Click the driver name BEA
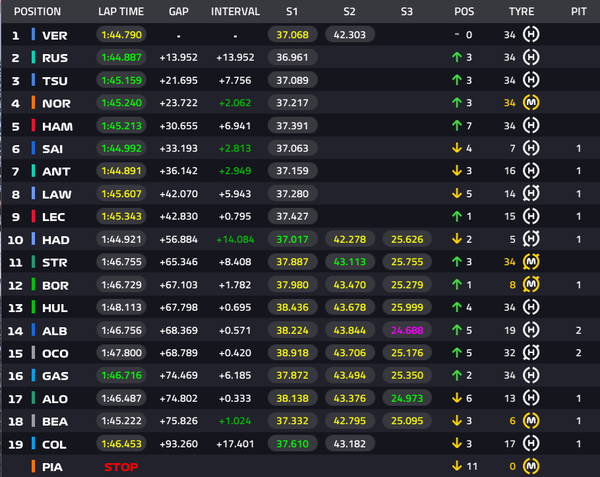 tap(55, 422)
